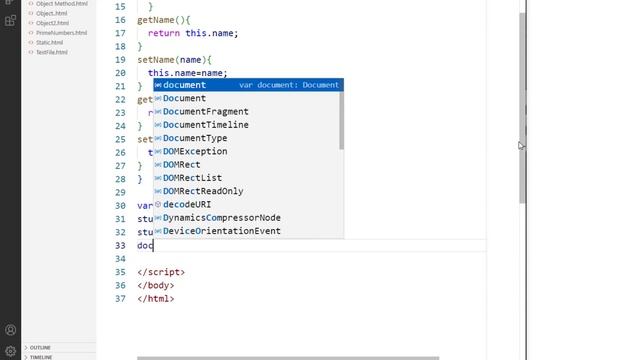The width and height of the screenshot is (640, 360).
Task: Place cursor after 'doc' on line 33
Action: (153, 245)
